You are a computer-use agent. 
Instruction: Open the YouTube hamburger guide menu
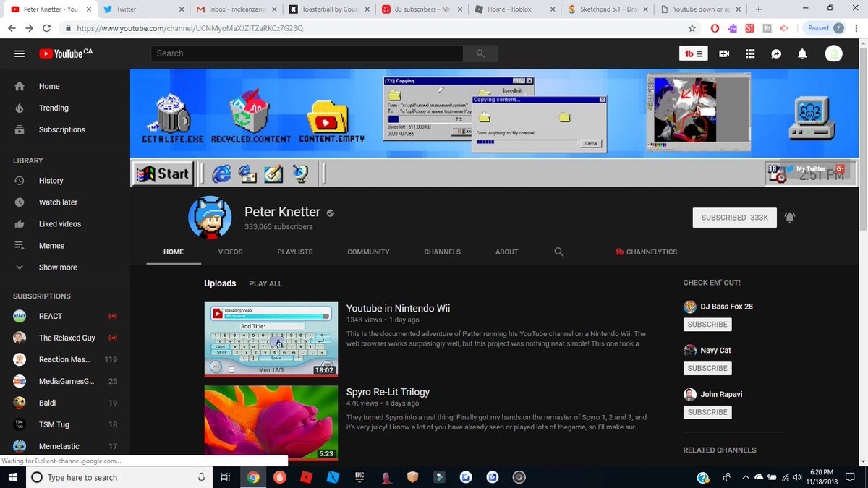[x=20, y=53]
